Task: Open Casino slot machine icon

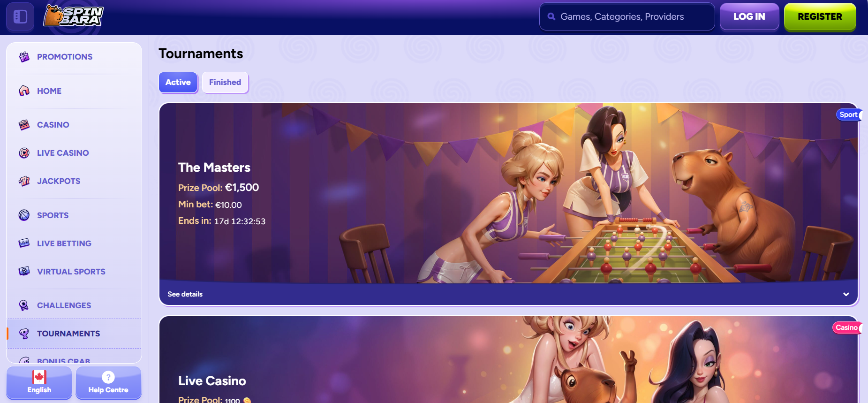Action: click(24, 125)
